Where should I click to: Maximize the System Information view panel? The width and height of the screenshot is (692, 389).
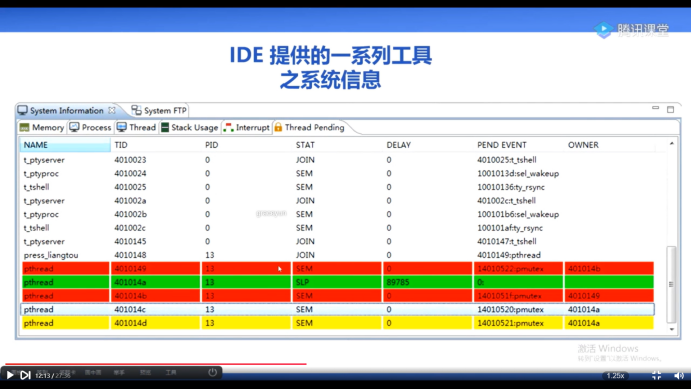point(670,110)
